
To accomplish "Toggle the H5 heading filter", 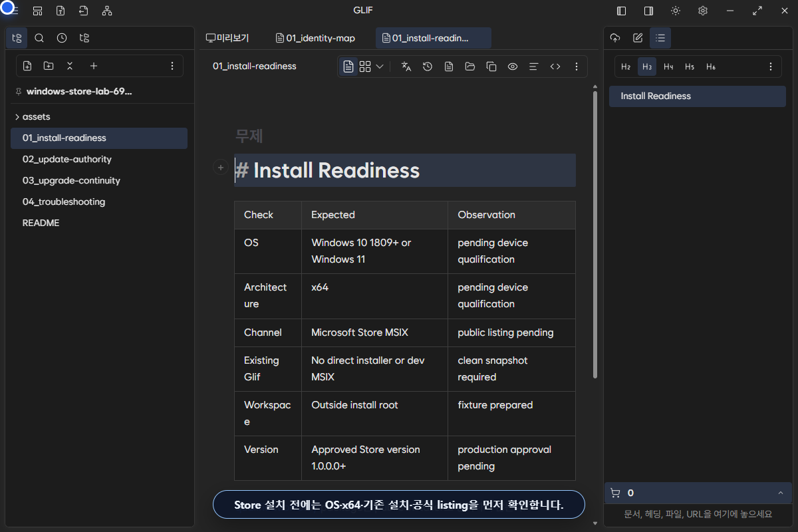I will click(x=690, y=66).
